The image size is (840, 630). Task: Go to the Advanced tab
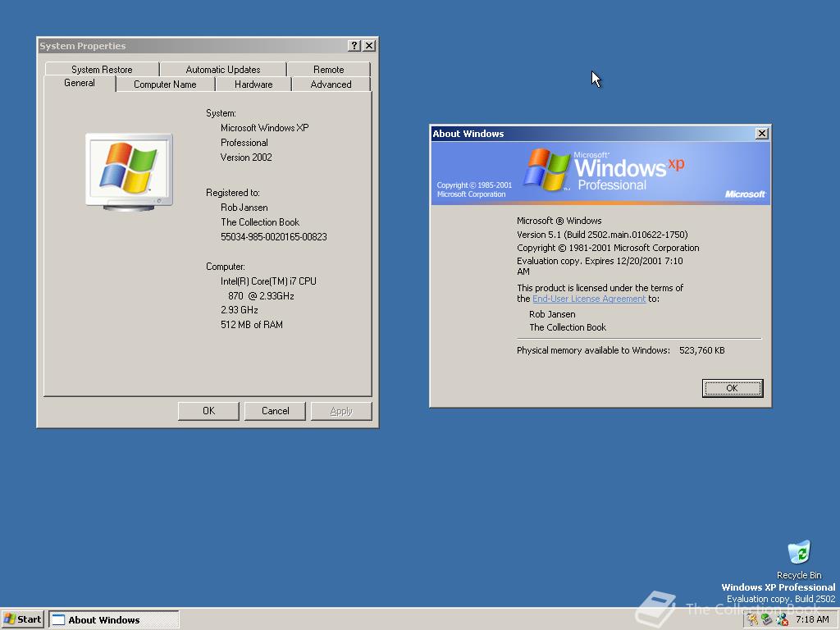click(331, 84)
